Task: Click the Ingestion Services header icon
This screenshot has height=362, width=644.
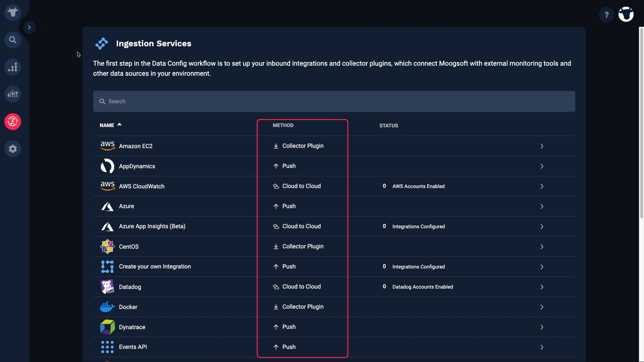Action: coord(102,44)
